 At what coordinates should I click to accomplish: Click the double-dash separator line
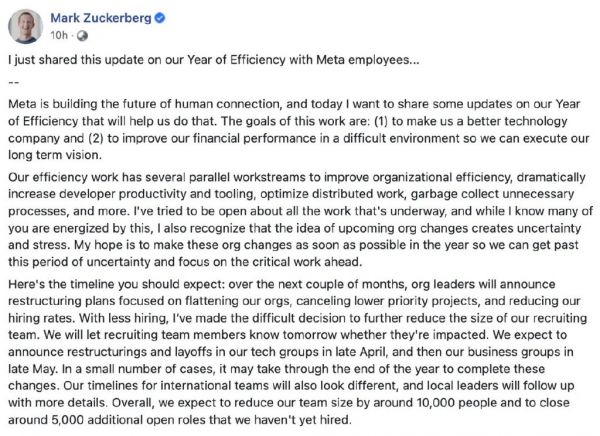(13, 82)
